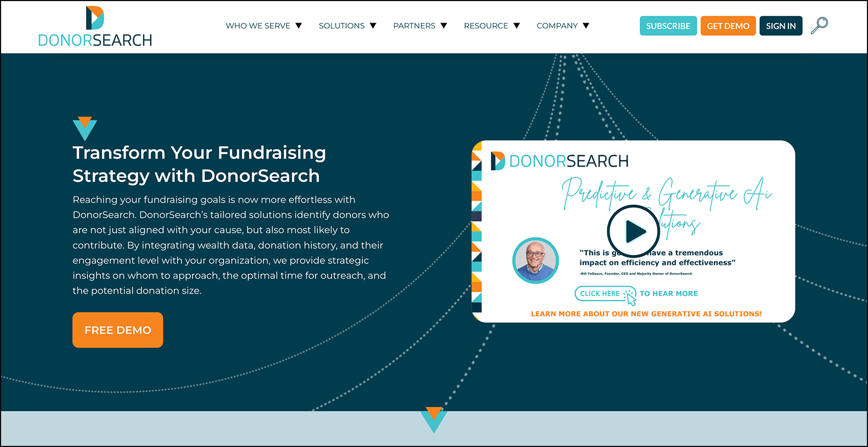Click the Bill TeDesco portrait photo
This screenshot has width=868, height=447.
pyautogui.click(x=536, y=260)
